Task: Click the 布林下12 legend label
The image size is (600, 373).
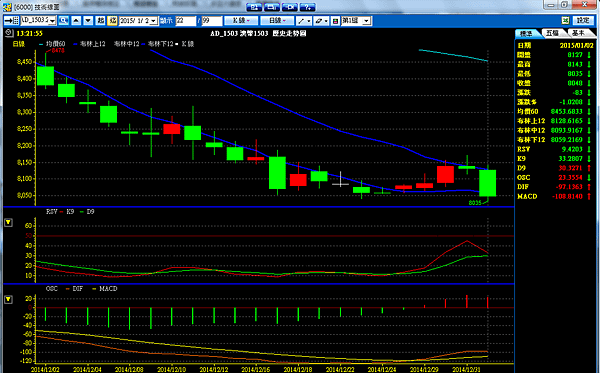Action: tap(160, 44)
